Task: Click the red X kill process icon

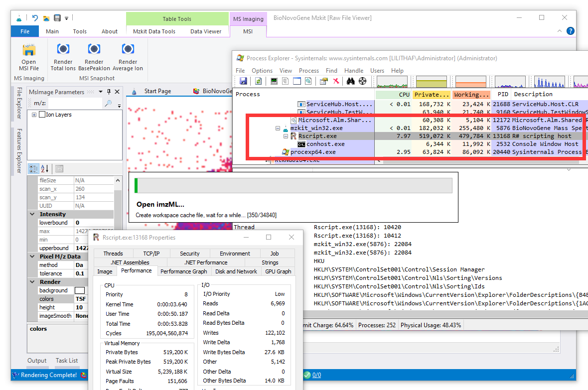Action: pos(336,81)
